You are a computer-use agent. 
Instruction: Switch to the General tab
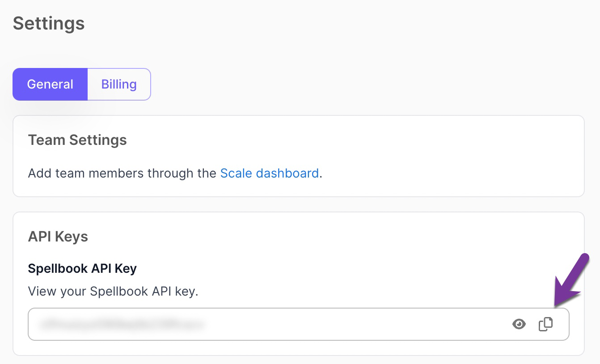[x=50, y=84]
